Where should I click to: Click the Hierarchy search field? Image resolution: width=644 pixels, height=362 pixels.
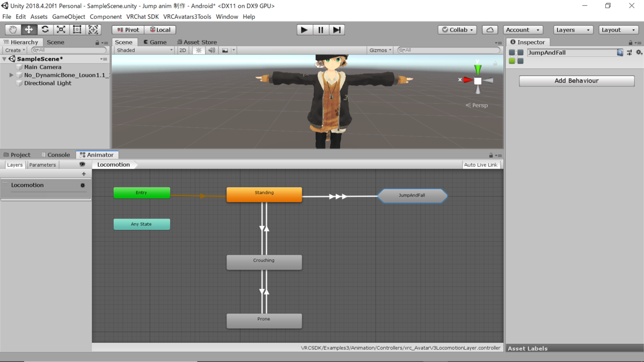69,50
